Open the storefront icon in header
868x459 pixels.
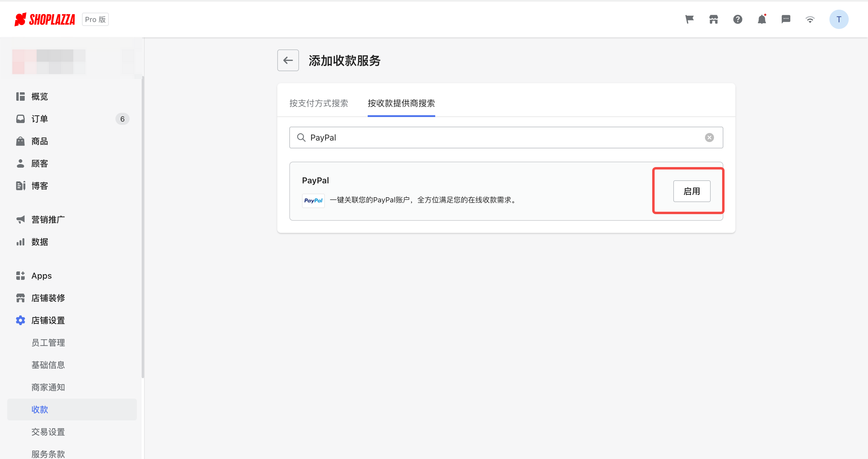713,19
